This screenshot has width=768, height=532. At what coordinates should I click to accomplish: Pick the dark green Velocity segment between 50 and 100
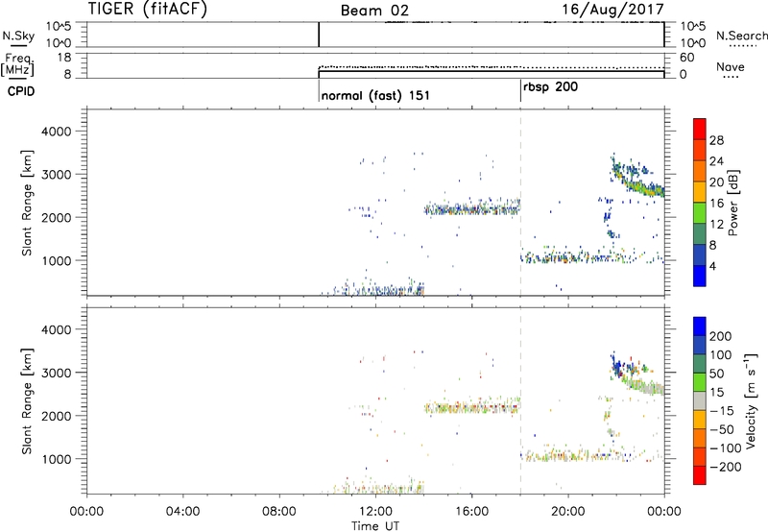(700, 364)
